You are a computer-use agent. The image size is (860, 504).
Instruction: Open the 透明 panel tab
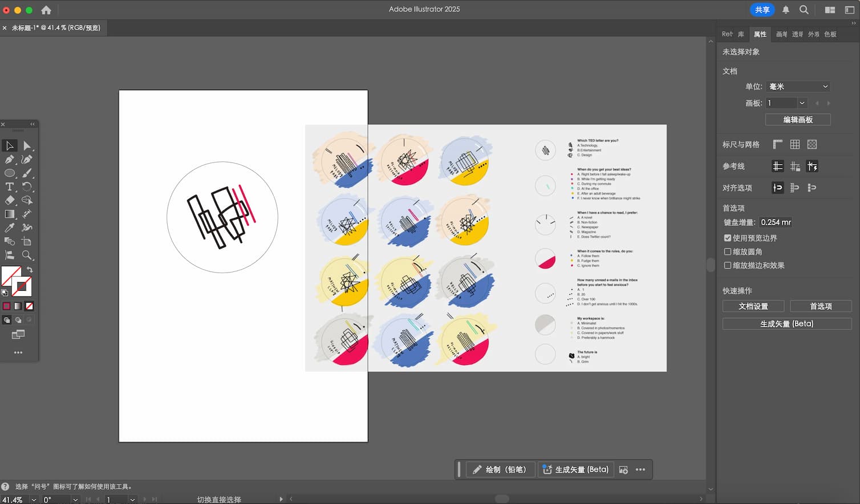pyautogui.click(x=797, y=34)
